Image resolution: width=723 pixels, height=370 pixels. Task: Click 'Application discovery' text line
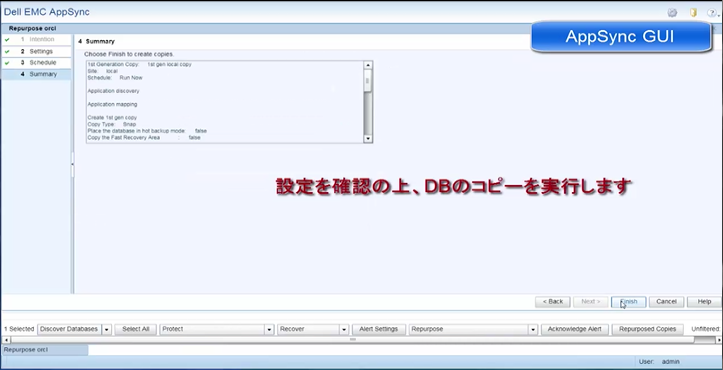coord(113,91)
